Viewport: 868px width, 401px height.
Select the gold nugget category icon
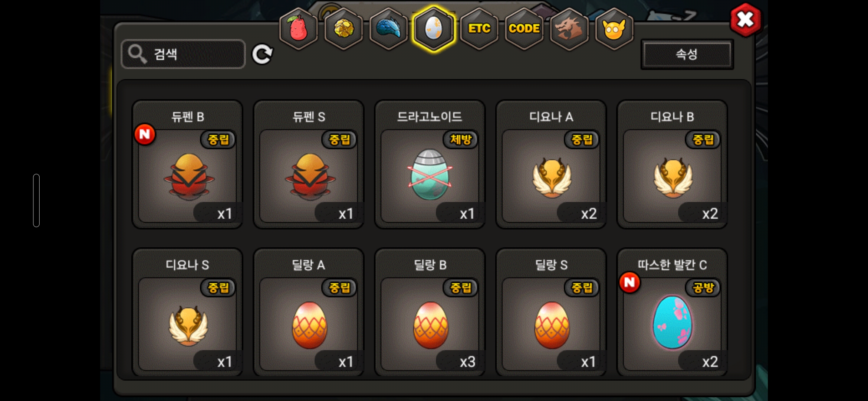[344, 29]
